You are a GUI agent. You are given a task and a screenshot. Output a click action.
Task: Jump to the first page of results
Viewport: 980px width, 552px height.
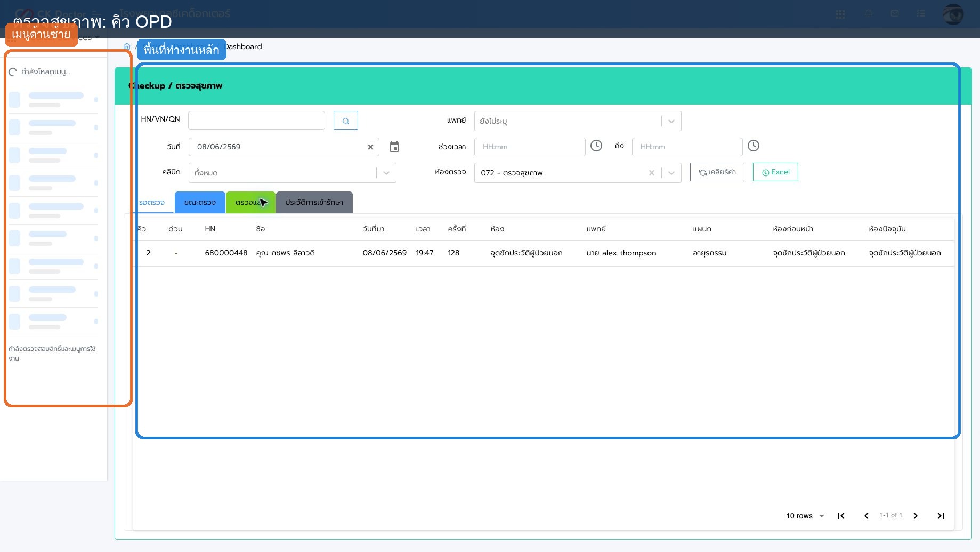[841, 516]
